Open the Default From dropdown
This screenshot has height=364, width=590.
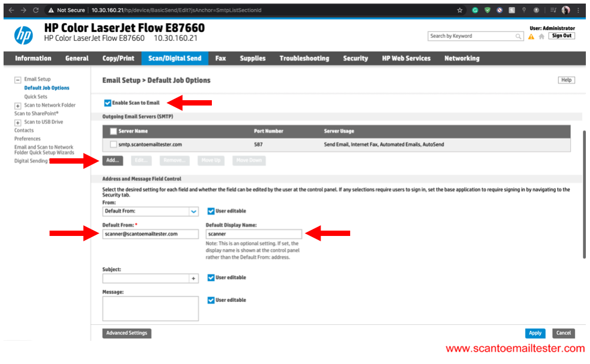tap(194, 211)
